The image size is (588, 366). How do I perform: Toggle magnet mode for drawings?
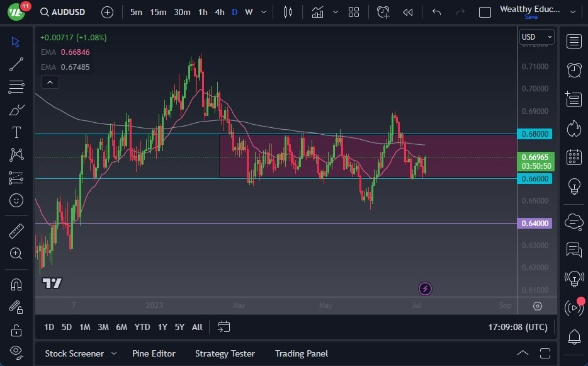tap(16, 284)
